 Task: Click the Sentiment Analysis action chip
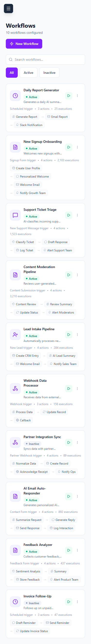(26, 571)
